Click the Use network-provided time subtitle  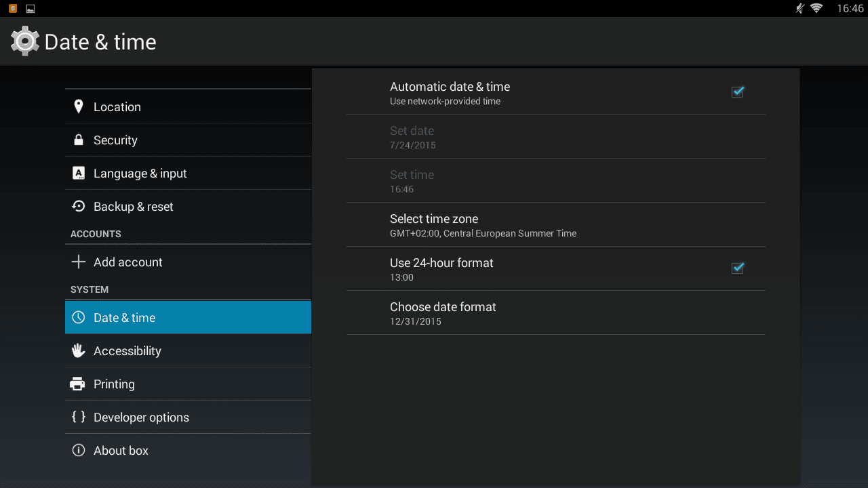pyautogui.click(x=445, y=102)
